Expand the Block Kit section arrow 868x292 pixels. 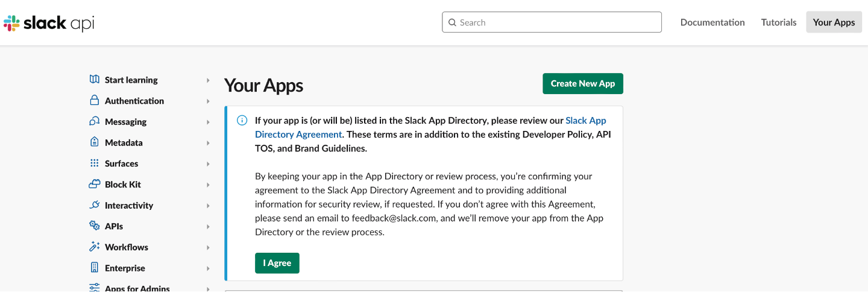pyautogui.click(x=208, y=185)
